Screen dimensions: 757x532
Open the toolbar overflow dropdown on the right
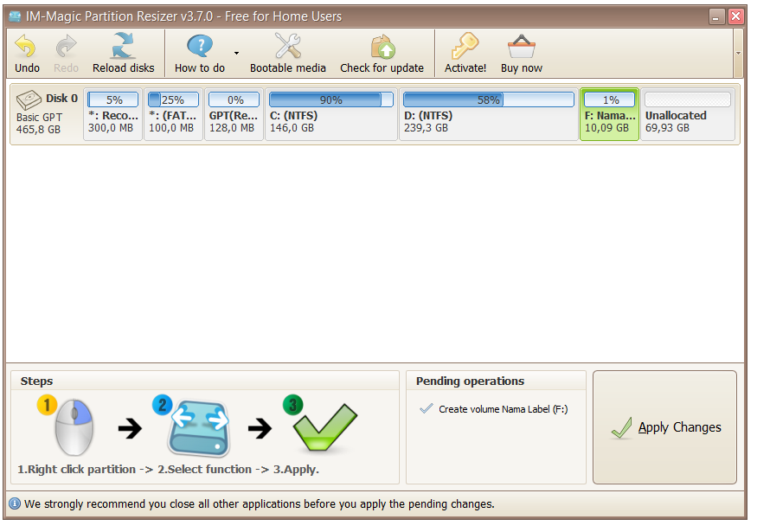click(740, 53)
